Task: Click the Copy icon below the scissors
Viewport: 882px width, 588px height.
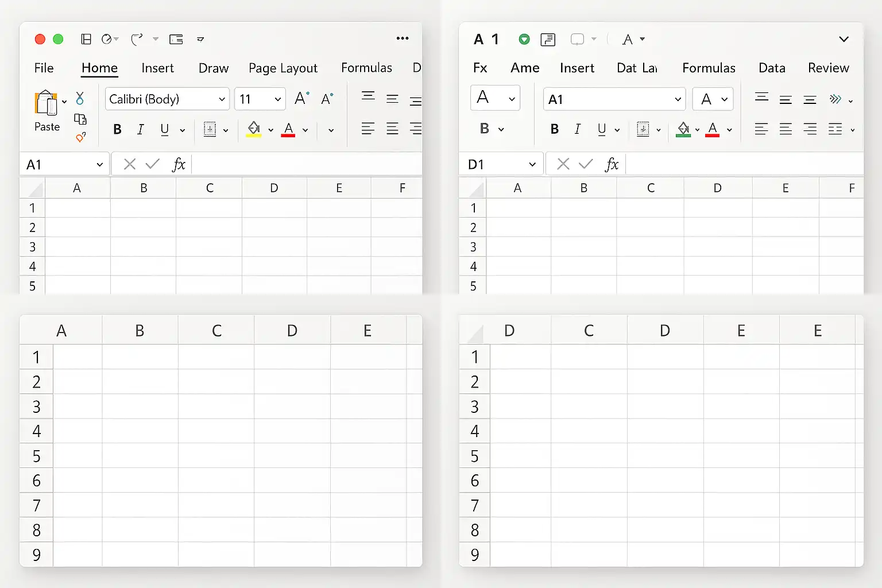Action: (80, 119)
